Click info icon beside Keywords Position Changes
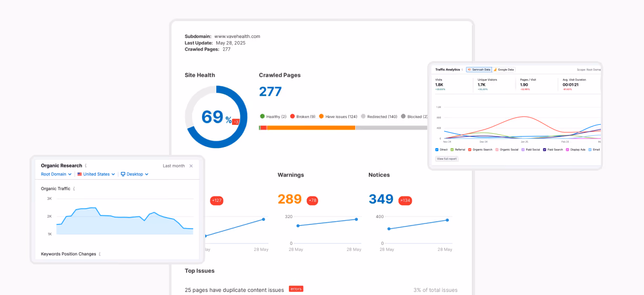 (99, 254)
